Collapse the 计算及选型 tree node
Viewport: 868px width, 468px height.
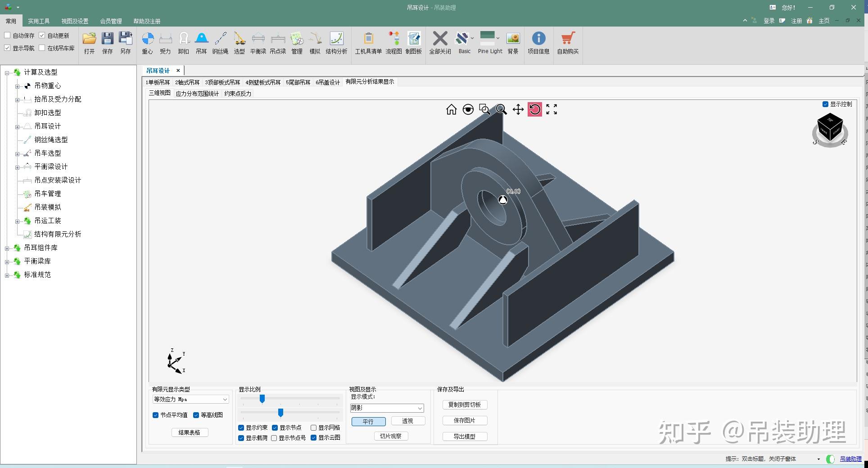7,72
